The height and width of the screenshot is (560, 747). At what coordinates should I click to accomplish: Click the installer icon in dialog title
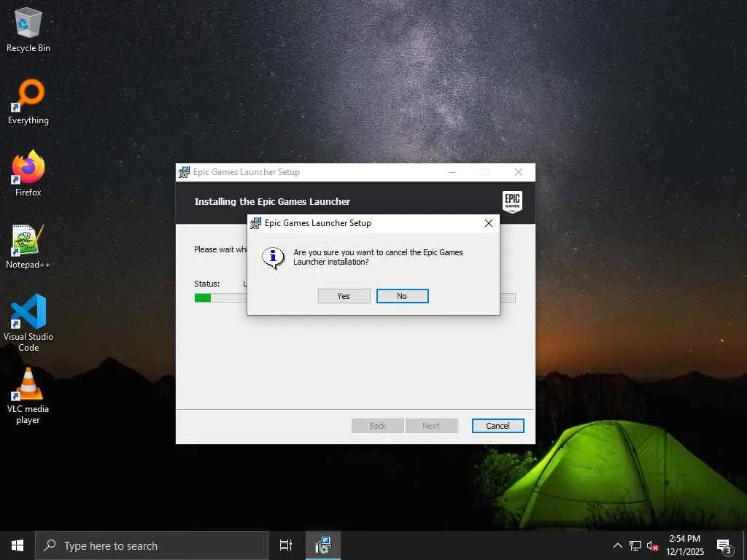click(x=255, y=223)
